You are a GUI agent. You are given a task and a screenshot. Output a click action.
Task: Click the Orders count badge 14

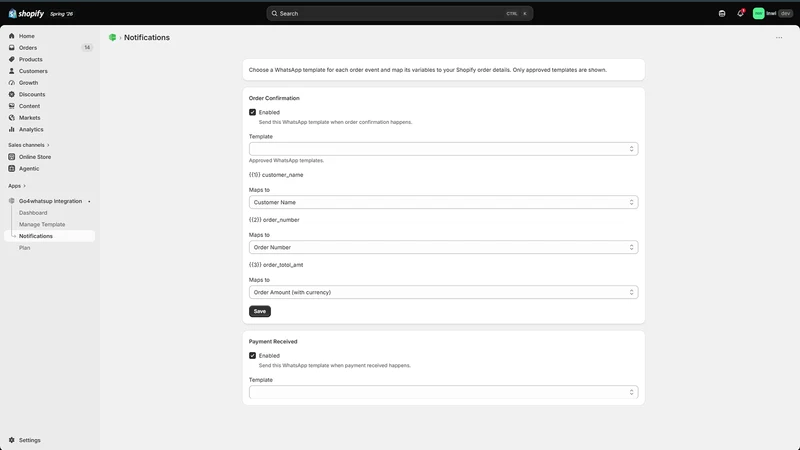coord(87,47)
